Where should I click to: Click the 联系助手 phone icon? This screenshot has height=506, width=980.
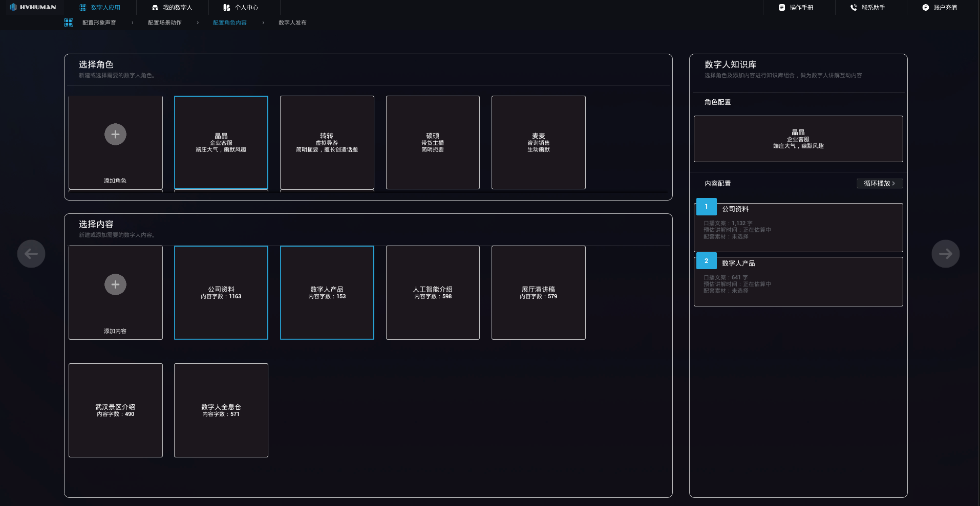[x=854, y=8]
